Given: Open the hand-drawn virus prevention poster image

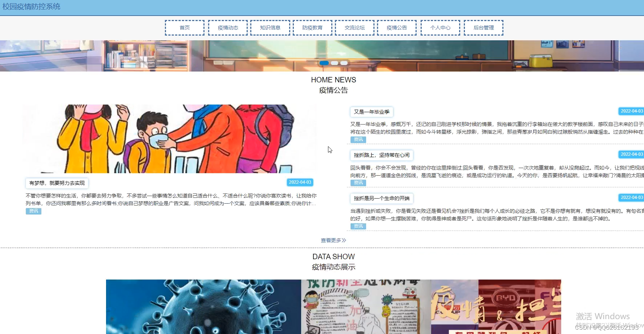Looking at the screenshot, I should pyautogui.click(x=366, y=307).
